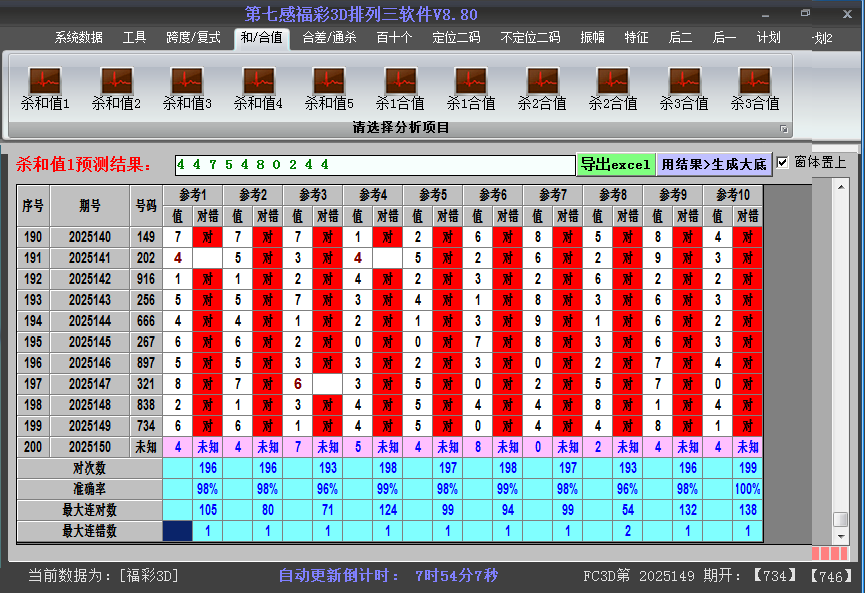
Task: Click the vertical scrollbar down arrow
Action: coord(841,536)
